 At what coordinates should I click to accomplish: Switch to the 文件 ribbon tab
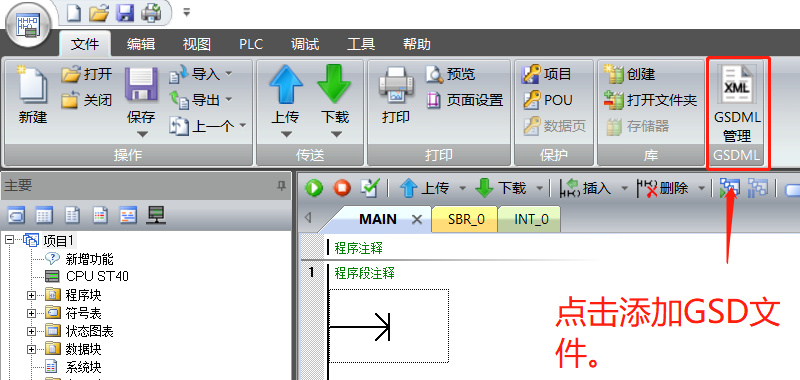pos(85,44)
